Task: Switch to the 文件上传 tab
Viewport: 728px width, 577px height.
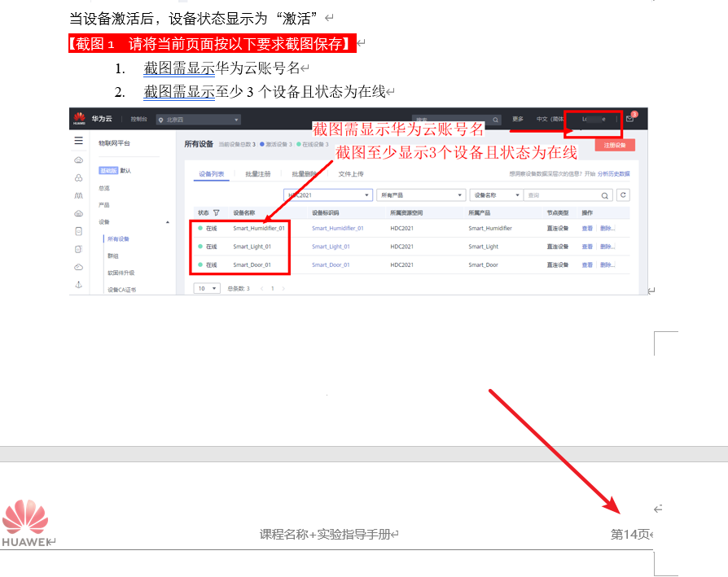Action: click(350, 174)
